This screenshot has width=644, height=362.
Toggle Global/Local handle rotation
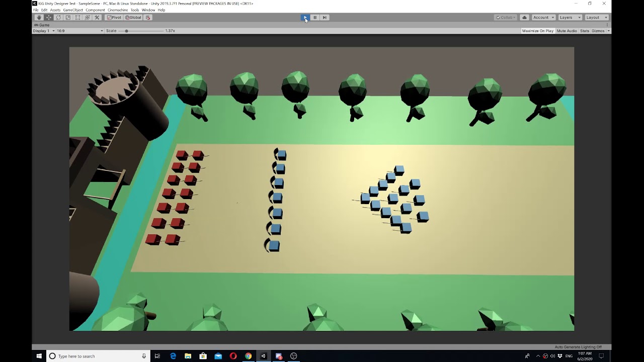point(133,17)
